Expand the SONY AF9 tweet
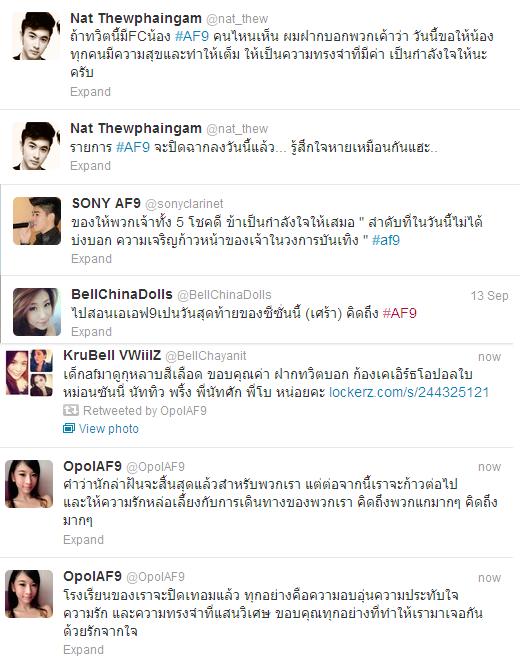 tap(91, 259)
